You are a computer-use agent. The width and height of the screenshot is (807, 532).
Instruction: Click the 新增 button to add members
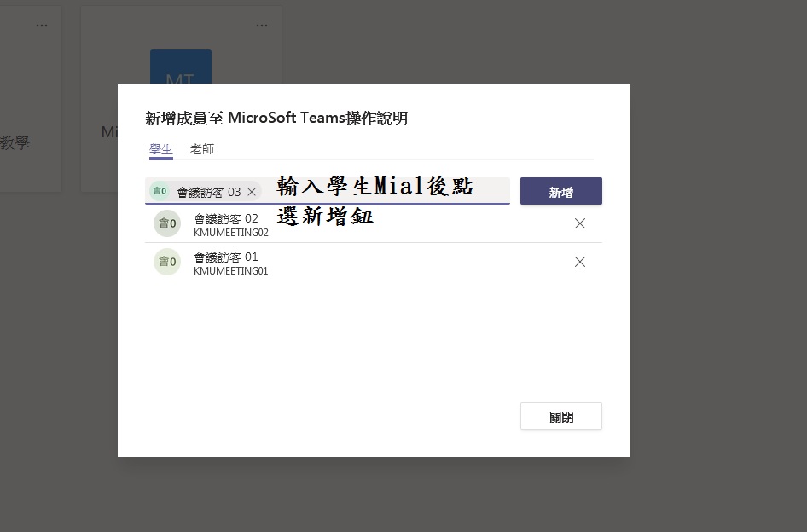(561, 191)
